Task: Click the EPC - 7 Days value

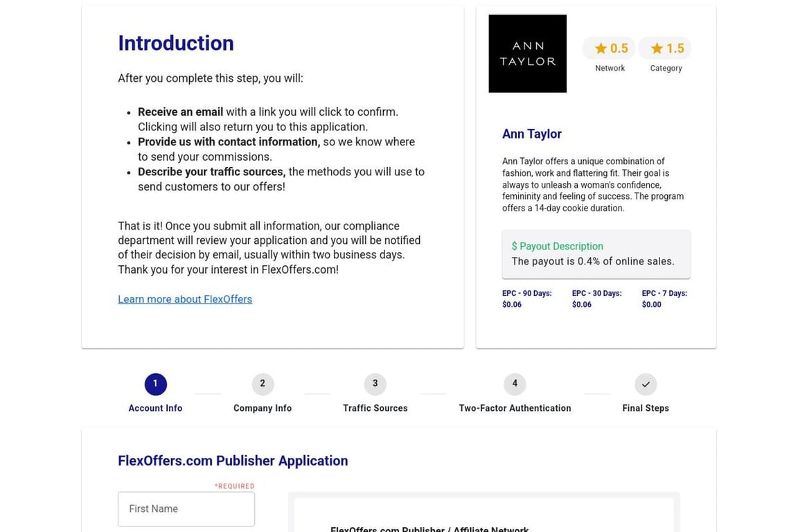Action: [651, 304]
